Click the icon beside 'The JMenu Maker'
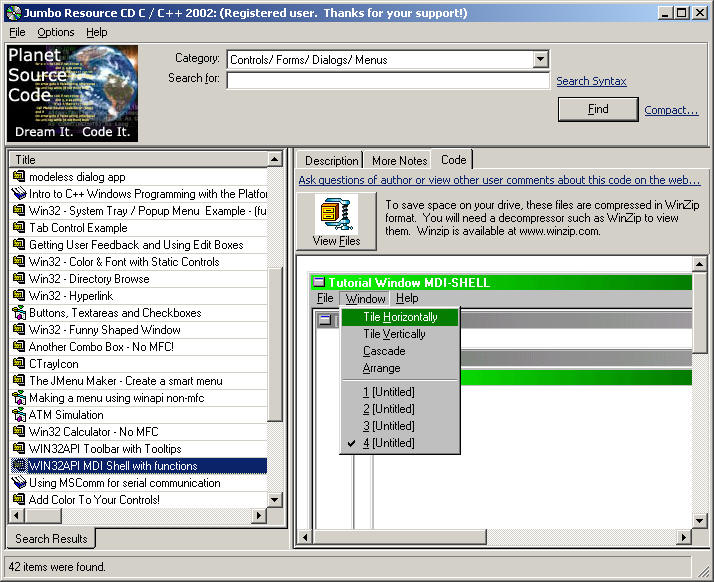The height and width of the screenshot is (582, 714). coord(19,380)
